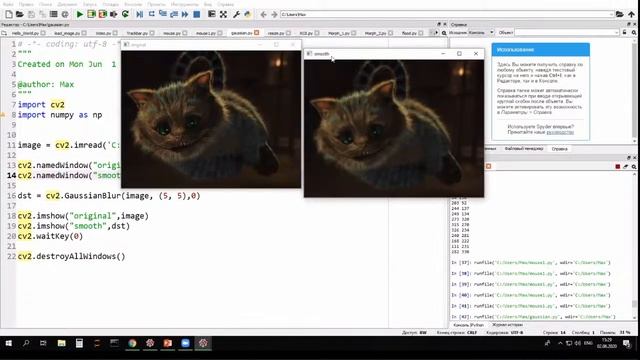Viewport: 640px width, 360px height.
Task: Start debugging with the debug icon
Action: point(140,14)
